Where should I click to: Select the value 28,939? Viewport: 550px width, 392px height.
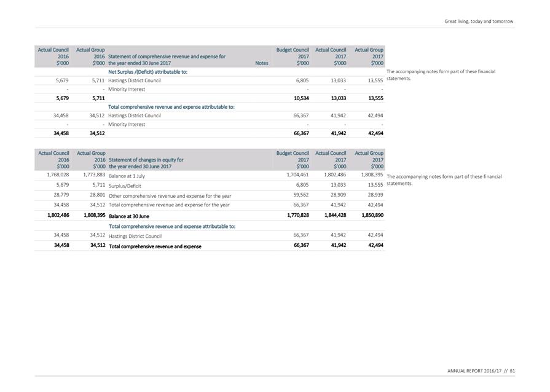coord(375,195)
